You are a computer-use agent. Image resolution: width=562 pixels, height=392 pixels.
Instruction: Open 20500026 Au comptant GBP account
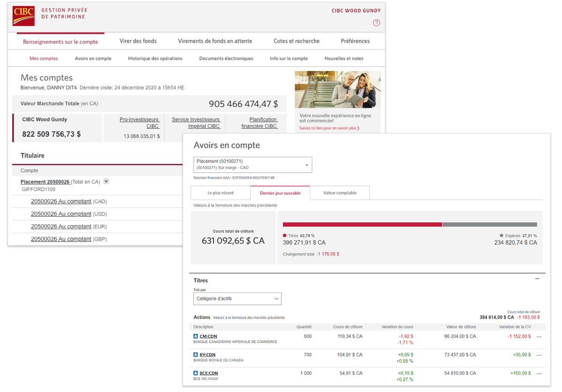[x=61, y=239]
